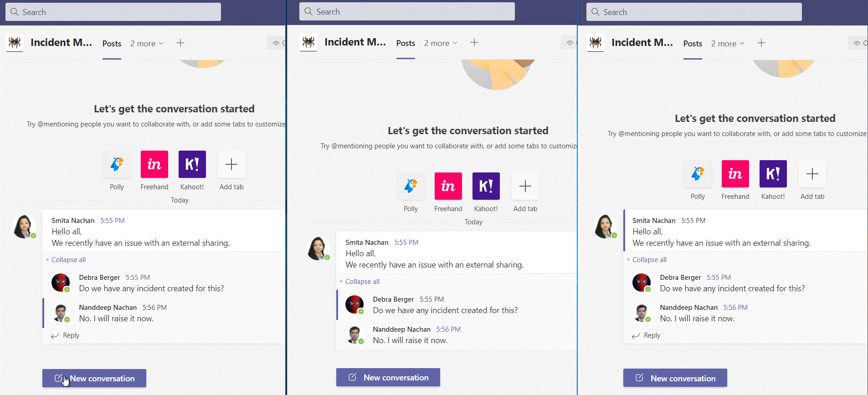Viewport: 868px width, 395px height.
Task: Click New conversation button in right panel
Action: (675, 378)
